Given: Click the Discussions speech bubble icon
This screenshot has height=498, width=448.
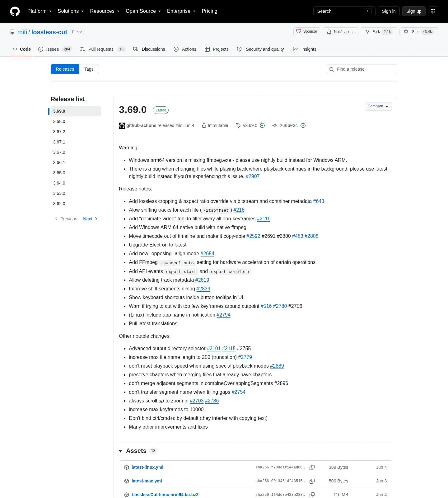Looking at the screenshot, I should coord(136,49).
